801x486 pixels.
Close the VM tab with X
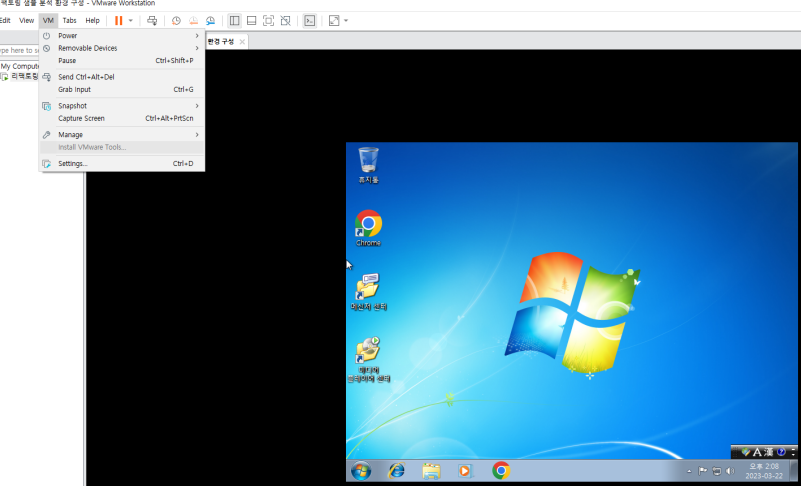pos(242,41)
